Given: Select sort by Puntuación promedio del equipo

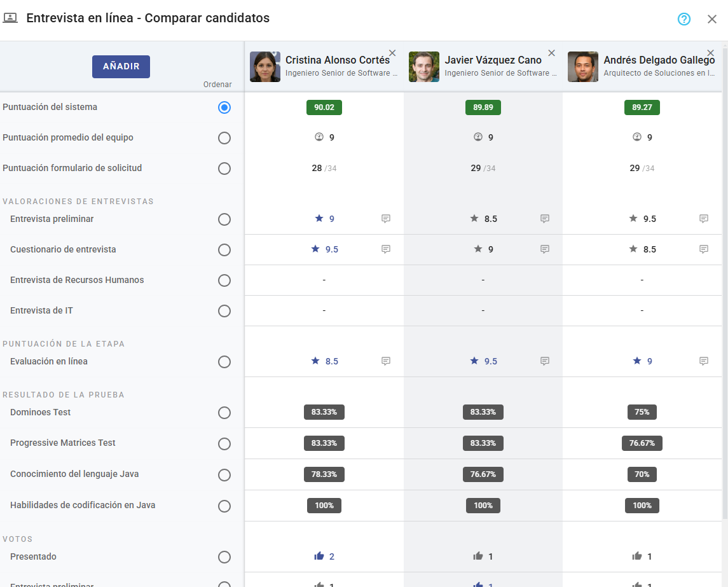Looking at the screenshot, I should click(x=224, y=138).
